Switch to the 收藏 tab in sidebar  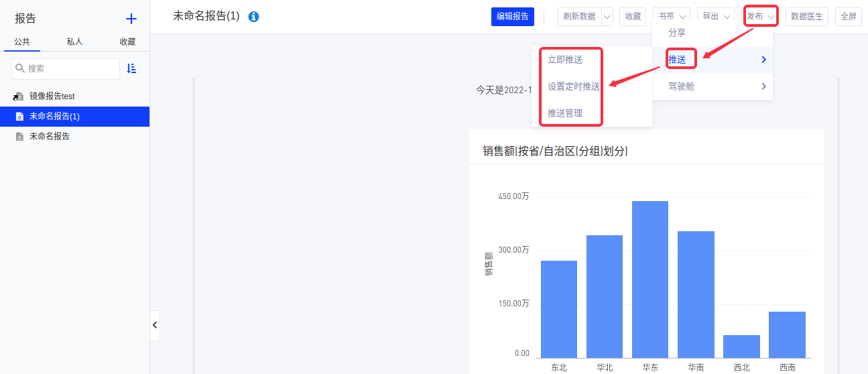coord(127,42)
